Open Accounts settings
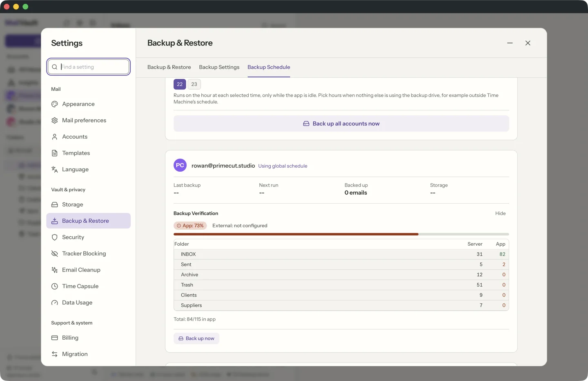The width and height of the screenshot is (588, 381). (x=89, y=137)
